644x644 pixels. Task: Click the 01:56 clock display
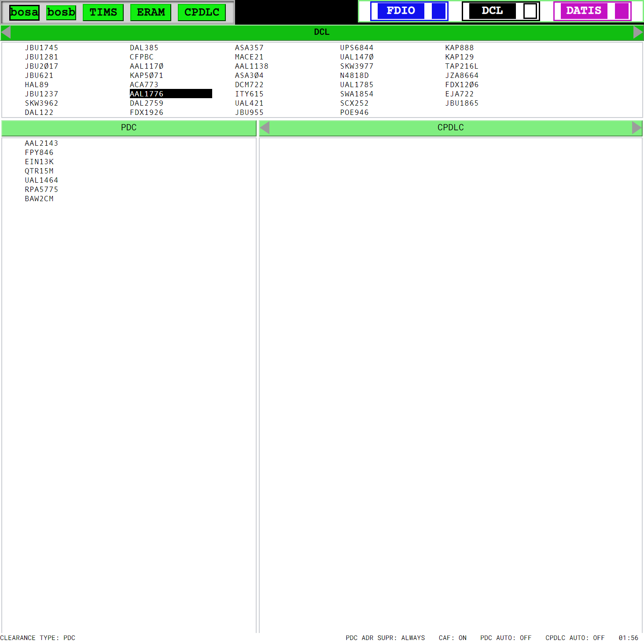coord(628,638)
